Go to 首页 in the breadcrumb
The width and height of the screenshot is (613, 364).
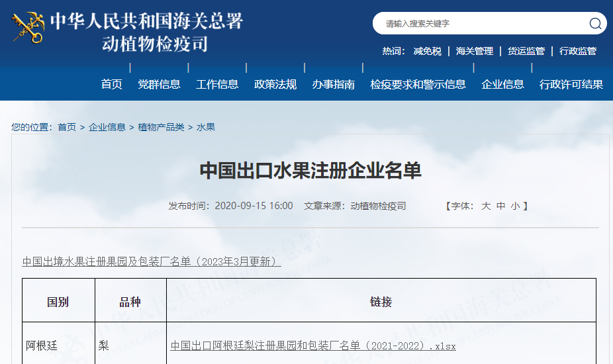click(67, 127)
